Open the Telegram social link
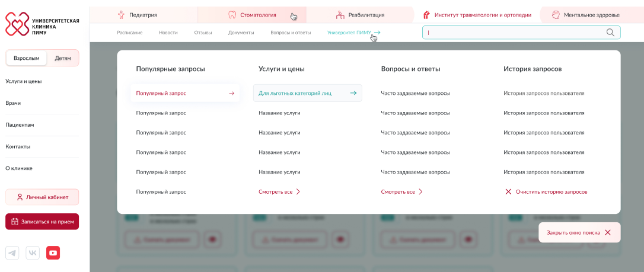This screenshot has height=272, width=644. pos(12,253)
